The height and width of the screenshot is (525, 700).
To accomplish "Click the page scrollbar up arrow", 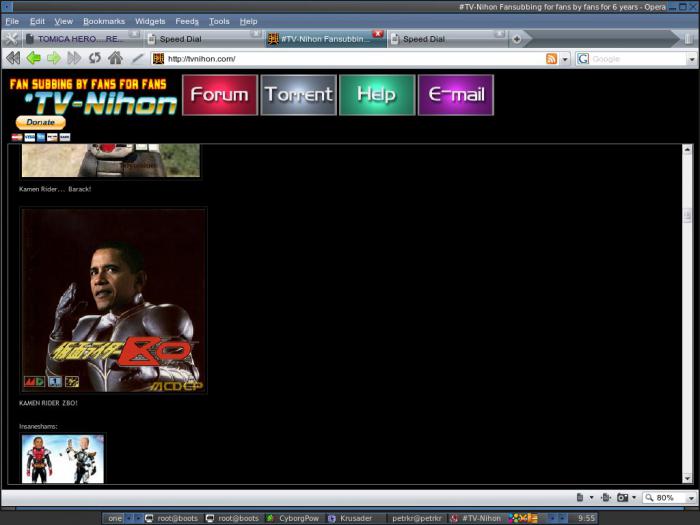I will (687, 150).
